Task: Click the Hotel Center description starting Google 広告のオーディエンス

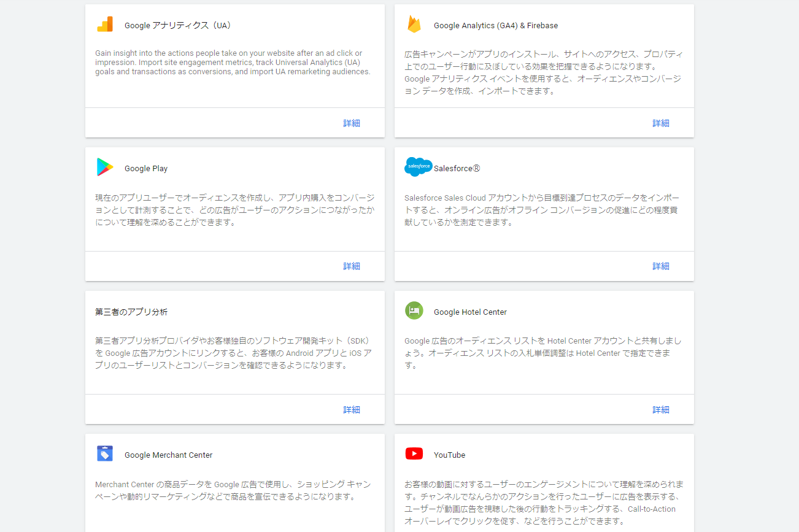Action: pyautogui.click(x=543, y=353)
